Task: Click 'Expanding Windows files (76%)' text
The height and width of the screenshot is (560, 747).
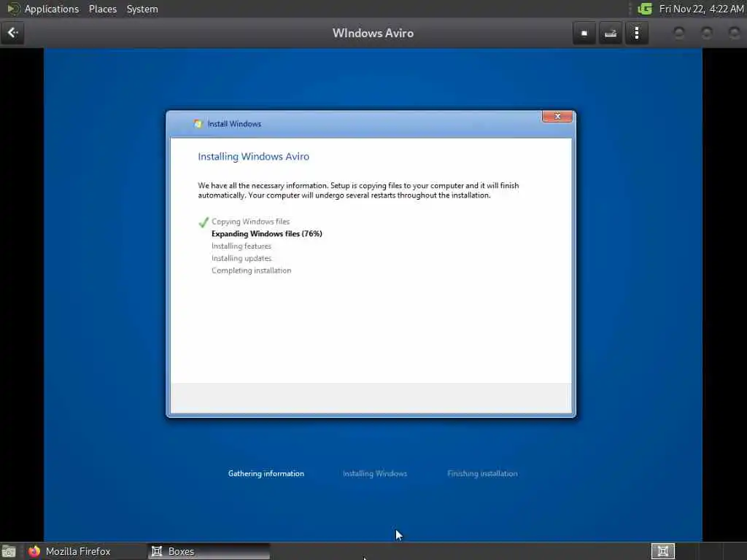Action: [x=267, y=234]
